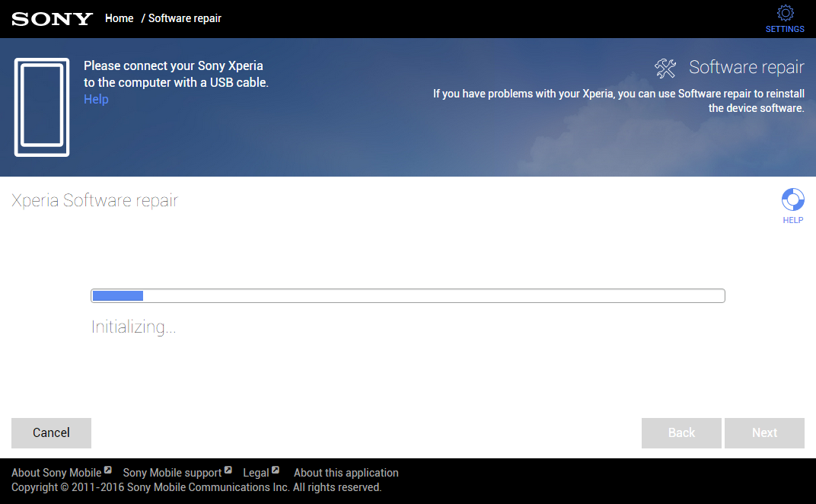Screen dimensions: 816x504
Task: Open the Legal link
Action: (x=256, y=473)
